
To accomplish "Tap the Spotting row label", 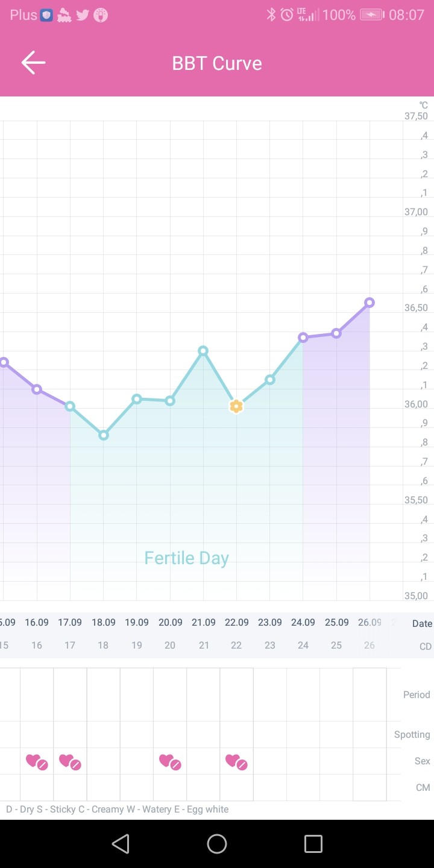I will [412, 735].
